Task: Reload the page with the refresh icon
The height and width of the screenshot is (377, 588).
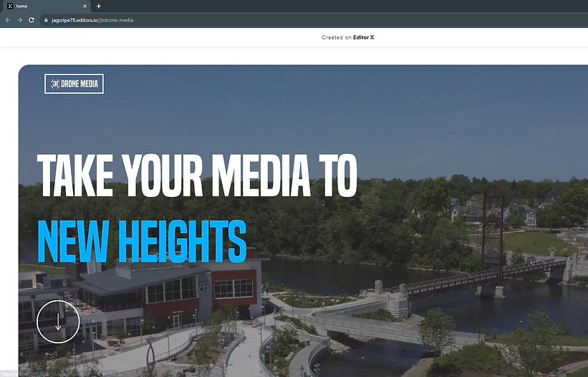Action: tap(32, 20)
